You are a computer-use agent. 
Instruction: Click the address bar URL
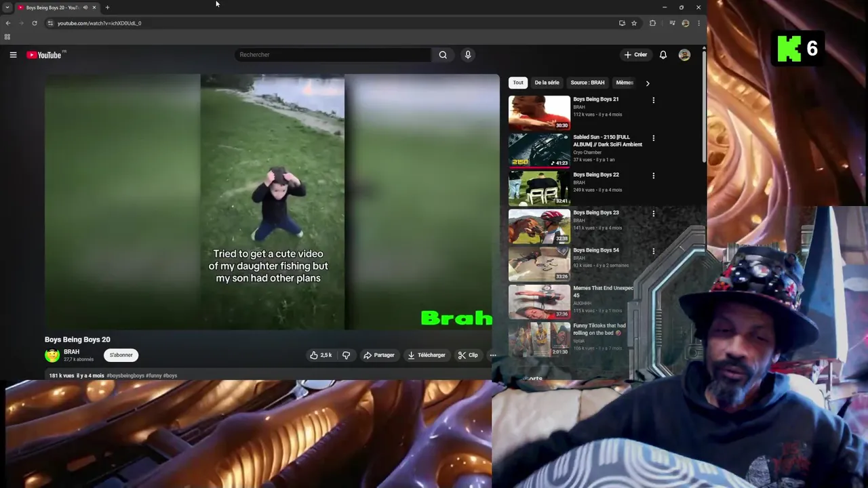tap(100, 23)
